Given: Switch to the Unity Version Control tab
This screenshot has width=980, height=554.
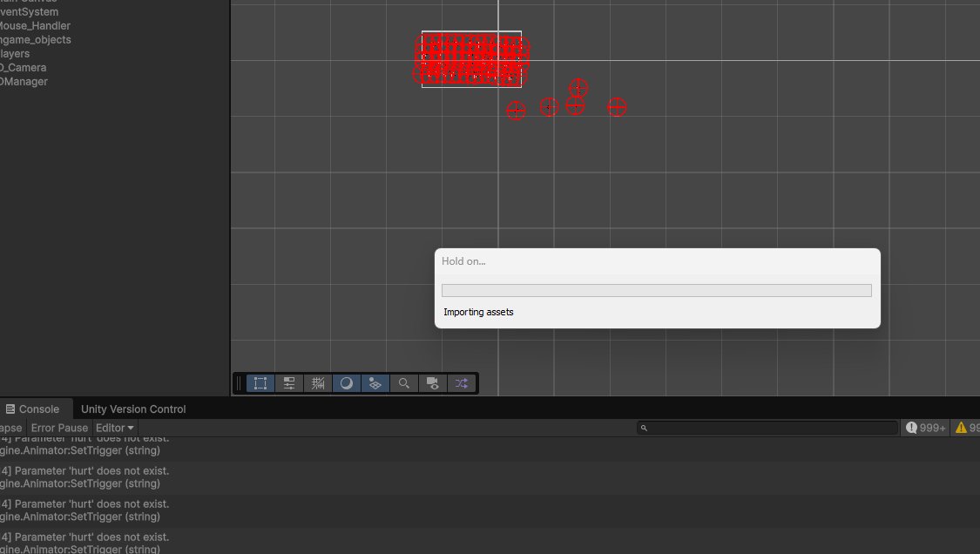Looking at the screenshot, I should coord(132,409).
